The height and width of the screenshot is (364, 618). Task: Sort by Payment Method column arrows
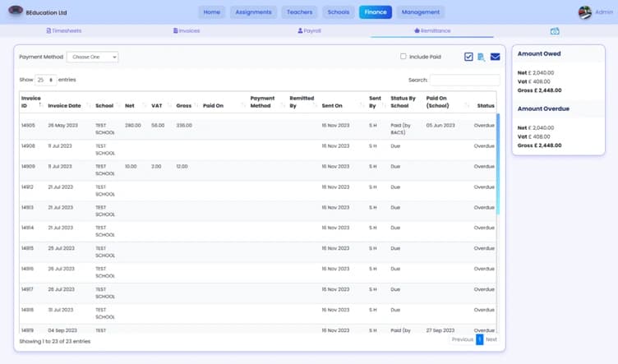tap(283, 105)
